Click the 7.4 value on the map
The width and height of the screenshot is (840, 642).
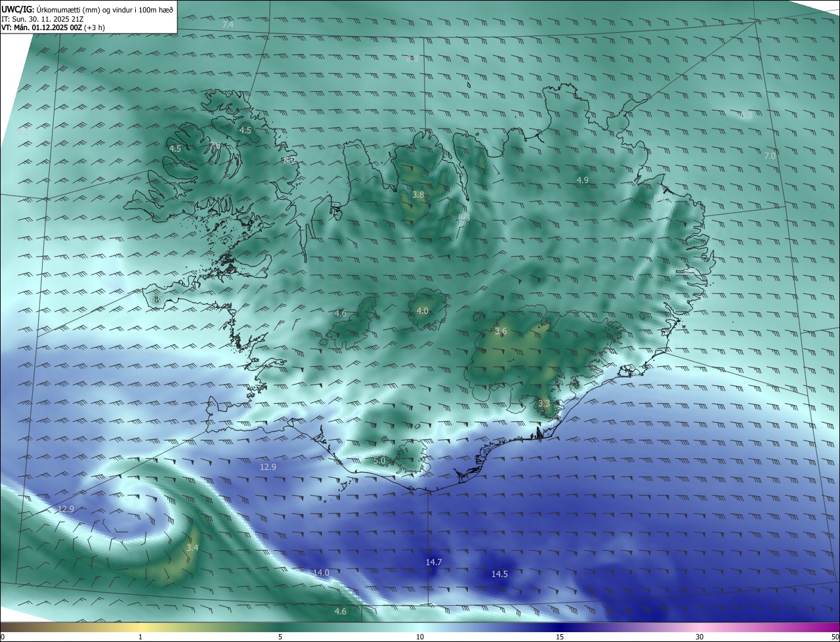pyautogui.click(x=228, y=24)
